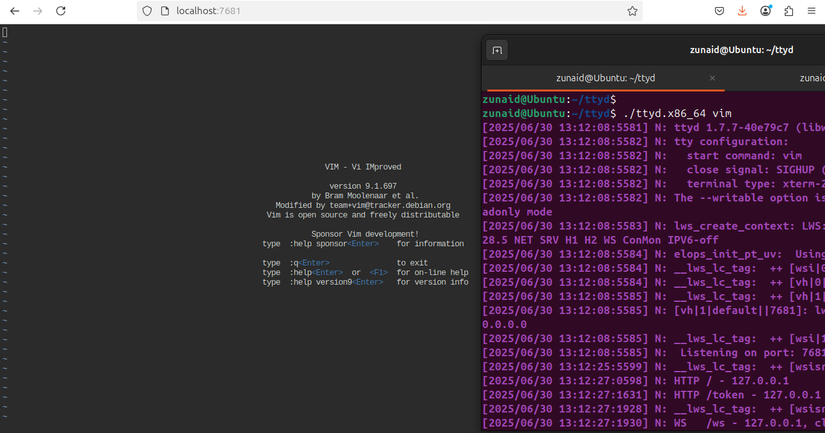Click 'version 9.1.697' text in Vim
Viewport: 825px width, 433px height.
(x=363, y=186)
